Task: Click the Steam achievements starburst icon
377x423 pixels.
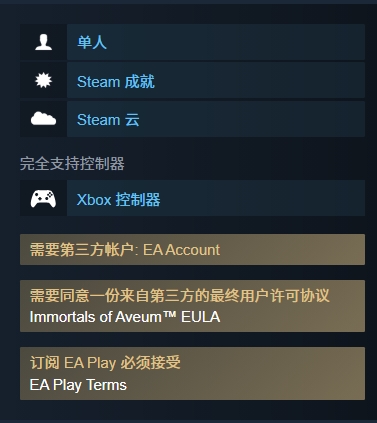Action: 43,80
